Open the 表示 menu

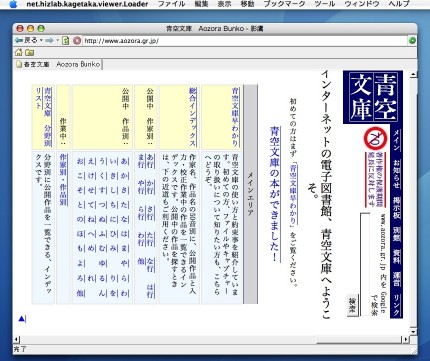pyautogui.click(x=224, y=4)
